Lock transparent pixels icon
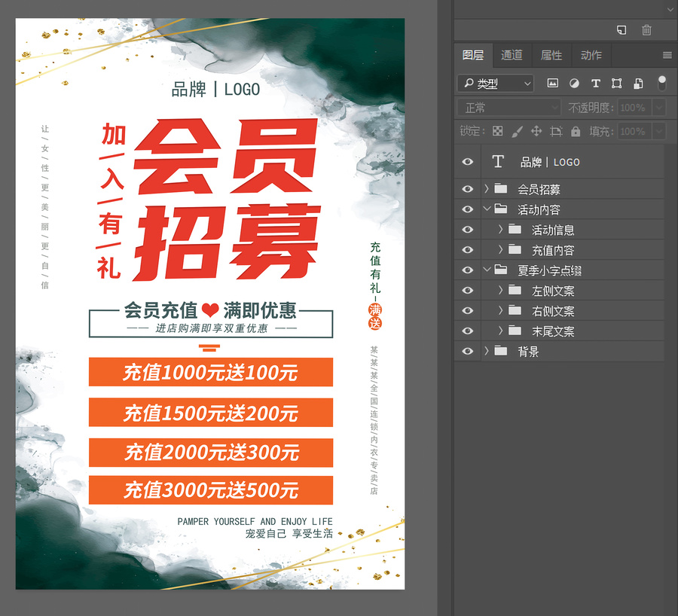This screenshot has height=616, width=678. (x=498, y=131)
